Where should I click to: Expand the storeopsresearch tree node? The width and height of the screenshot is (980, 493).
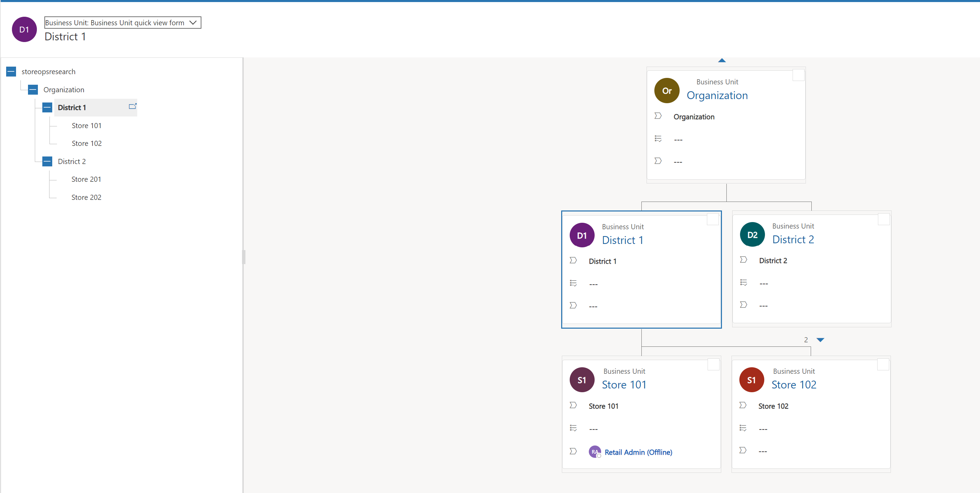coord(12,71)
